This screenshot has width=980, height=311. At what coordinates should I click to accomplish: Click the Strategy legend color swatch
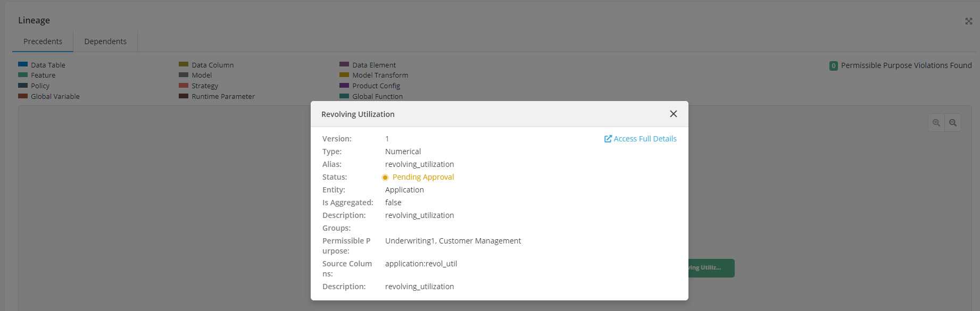pyautogui.click(x=184, y=86)
